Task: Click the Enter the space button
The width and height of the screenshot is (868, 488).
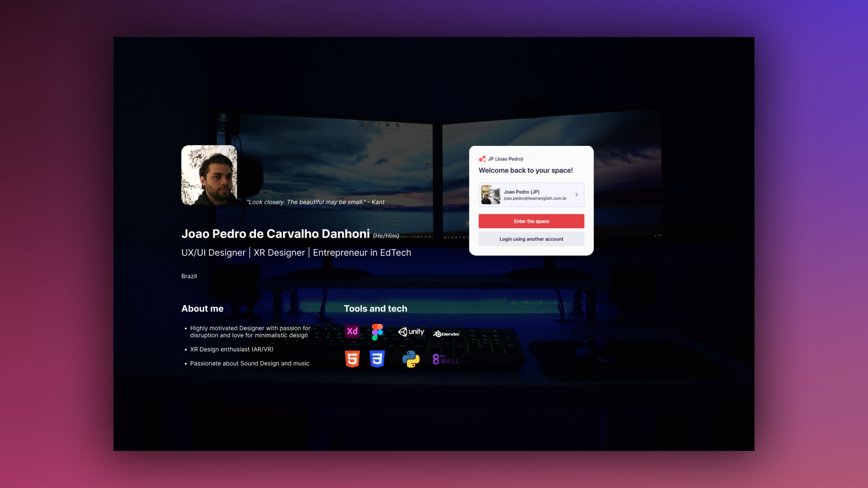Action: 531,221
